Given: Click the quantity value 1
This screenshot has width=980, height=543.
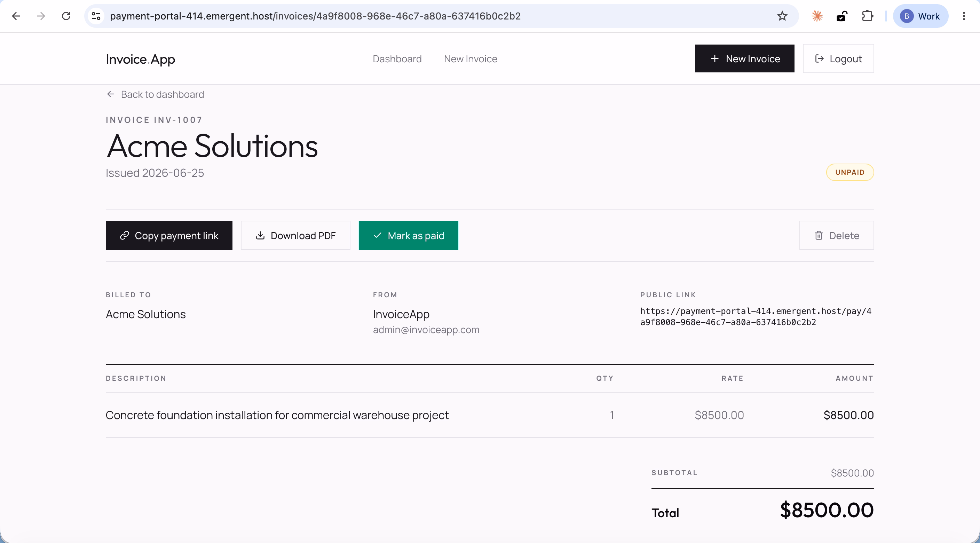Looking at the screenshot, I should [x=612, y=415].
